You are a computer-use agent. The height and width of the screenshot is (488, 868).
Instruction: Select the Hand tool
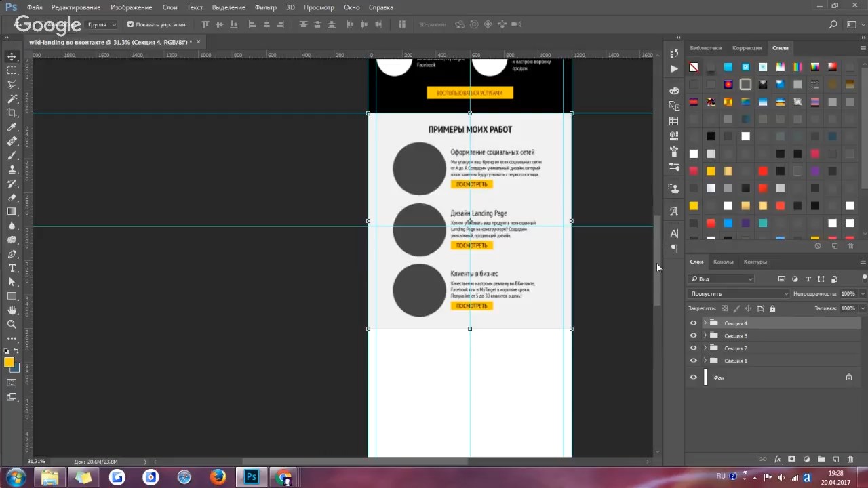coord(12,310)
